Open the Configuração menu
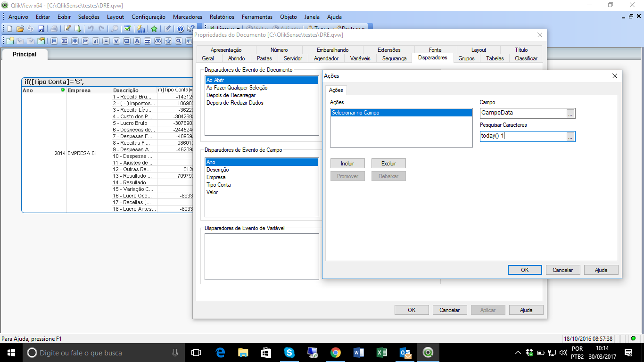The height and width of the screenshot is (362, 644). tap(149, 16)
